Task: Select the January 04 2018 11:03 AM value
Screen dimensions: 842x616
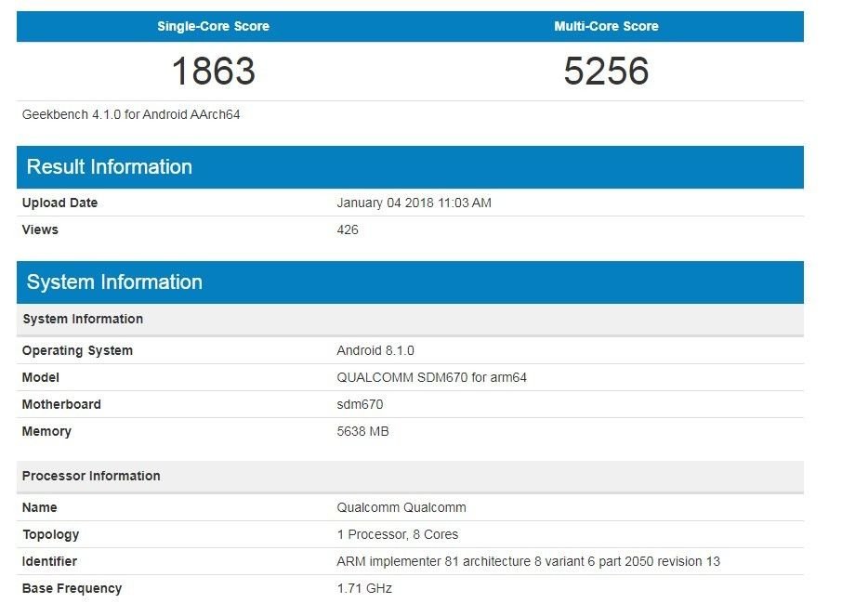Action: click(414, 203)
